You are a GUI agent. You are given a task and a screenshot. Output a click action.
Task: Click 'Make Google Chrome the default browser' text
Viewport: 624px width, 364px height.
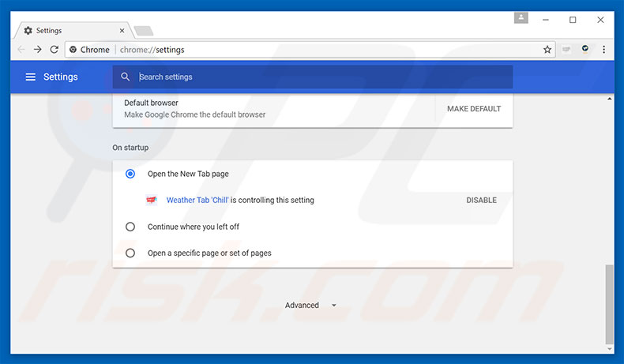(x=194, y=114)
